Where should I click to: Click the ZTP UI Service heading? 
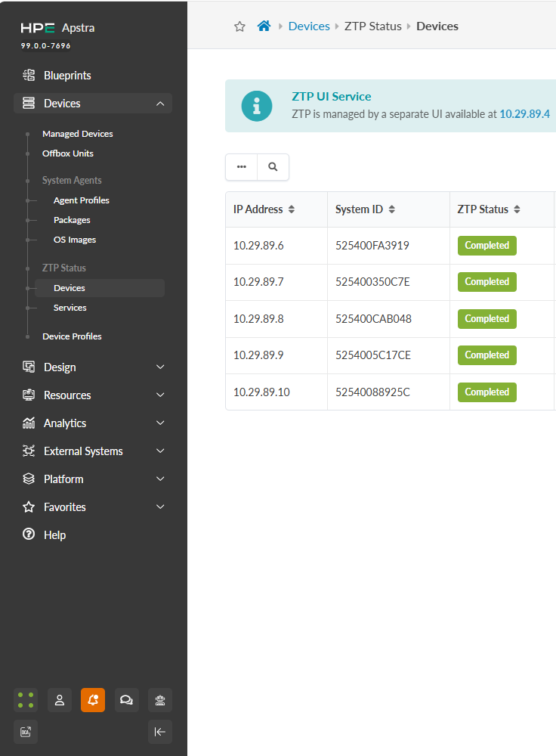(332, 97)
